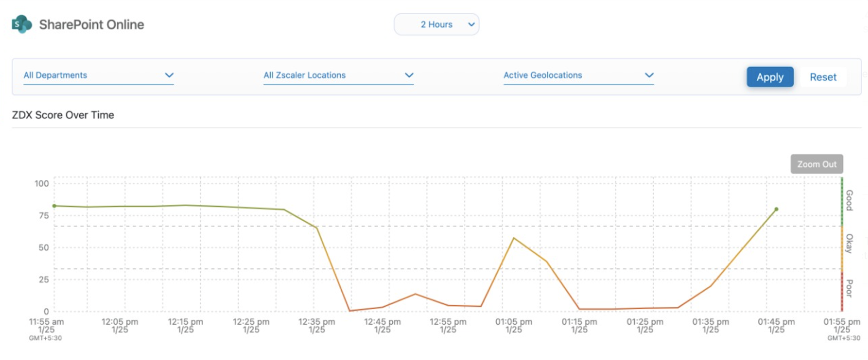Expand the All Departments filter
Viewport: 868px width, 360px height.
coord(98,75)
